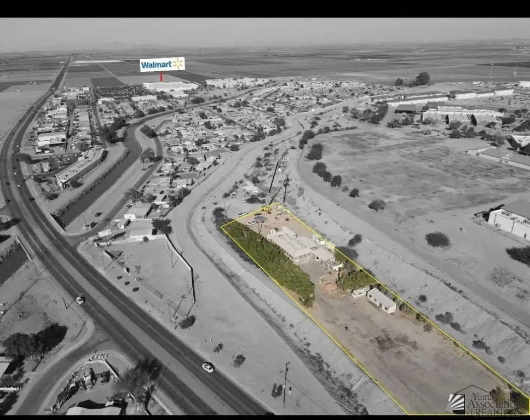The image size is (530, 420).
Task: Click the Walmart store building rooftop
Action: coord(170,87)
